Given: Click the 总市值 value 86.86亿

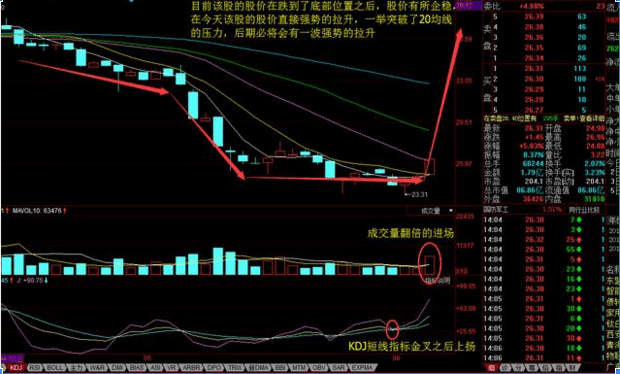Looking at the screenshot, I should 530,190.
